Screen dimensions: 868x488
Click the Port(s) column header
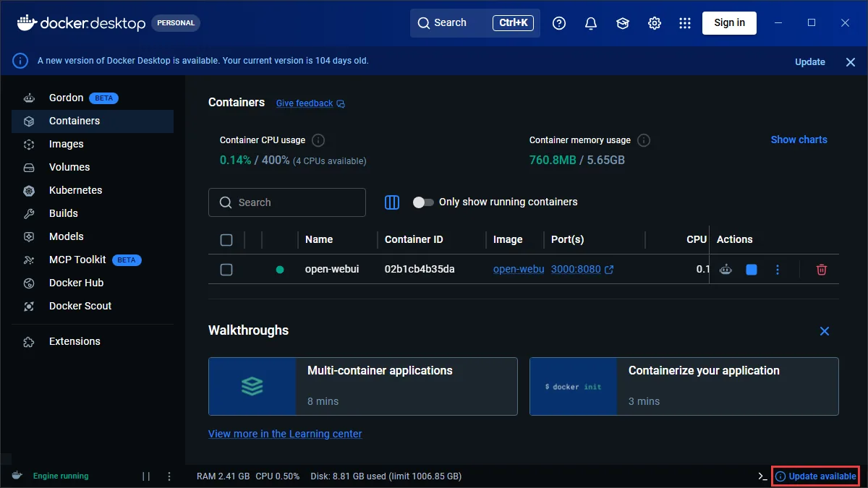pyautogui.click(x=567, y=239)
